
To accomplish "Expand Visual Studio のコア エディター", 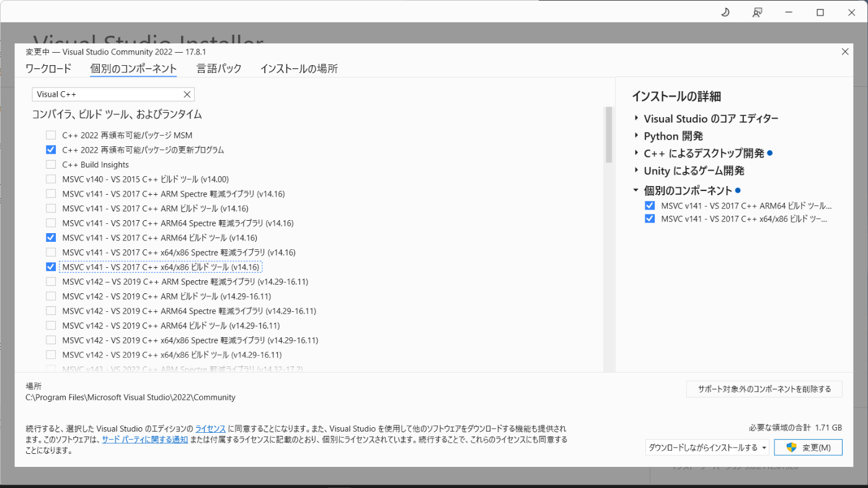I will tap(636, 118).
